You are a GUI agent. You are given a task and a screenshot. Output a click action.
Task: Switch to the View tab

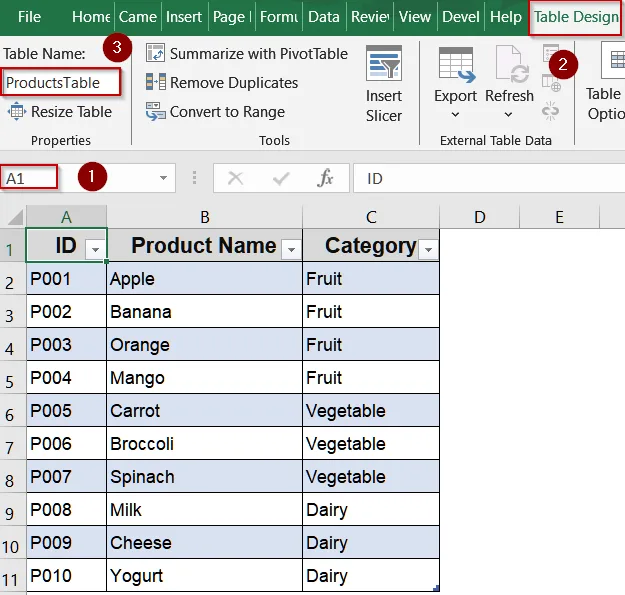415,17
